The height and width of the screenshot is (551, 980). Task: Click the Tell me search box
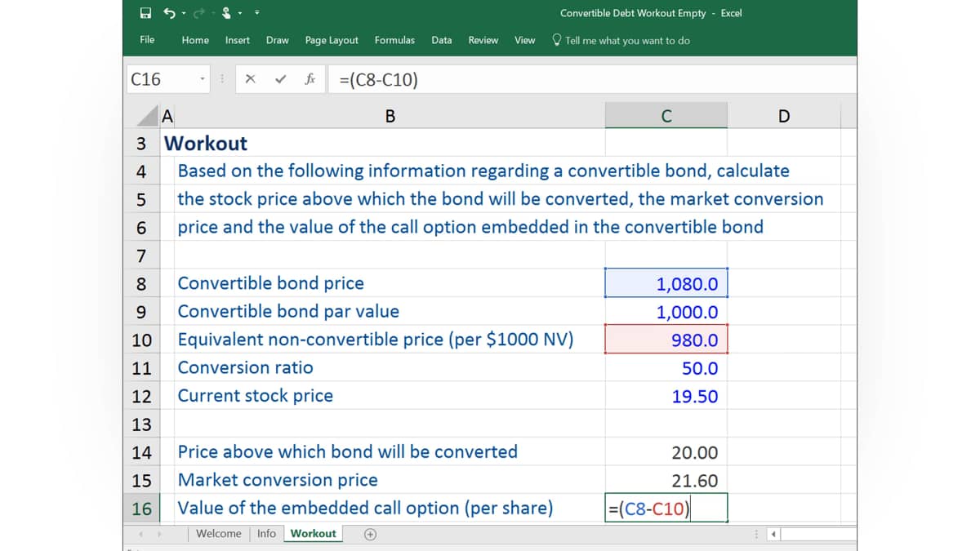[x=621, y=40]
